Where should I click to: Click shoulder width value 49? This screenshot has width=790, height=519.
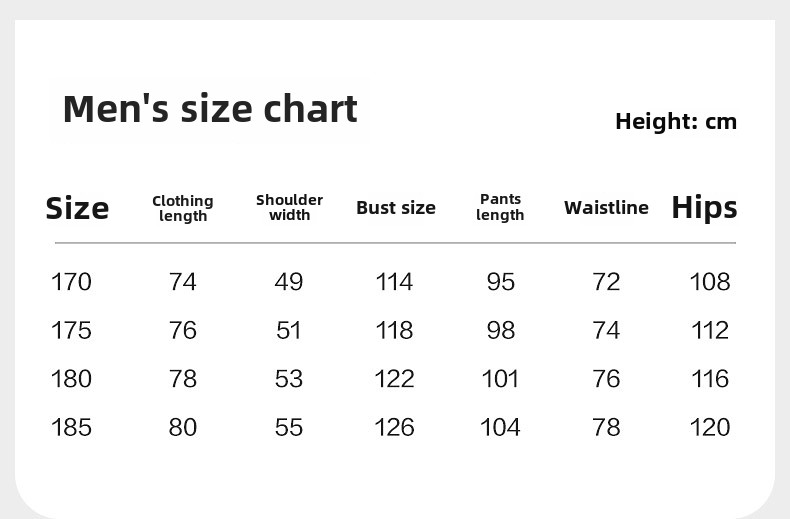(x=289, y=282)
